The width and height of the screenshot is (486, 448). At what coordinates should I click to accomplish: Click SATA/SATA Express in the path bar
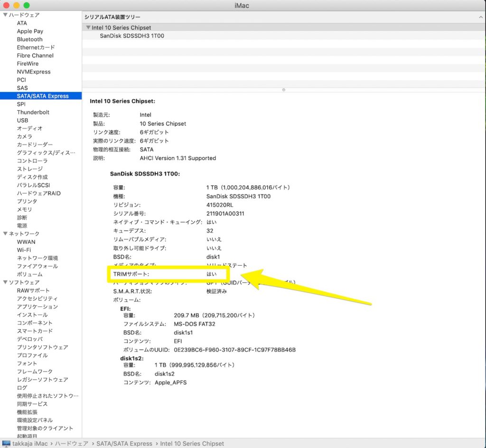click(124, 443)
